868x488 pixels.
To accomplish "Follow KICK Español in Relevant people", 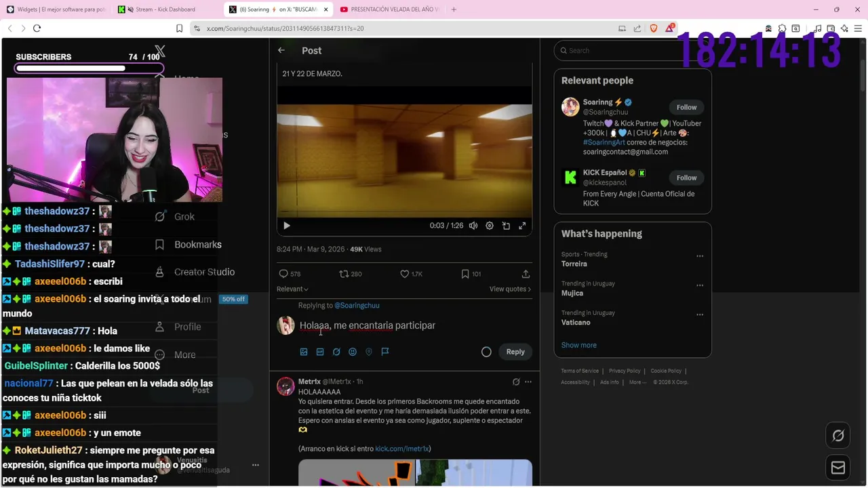I will 686,178.
